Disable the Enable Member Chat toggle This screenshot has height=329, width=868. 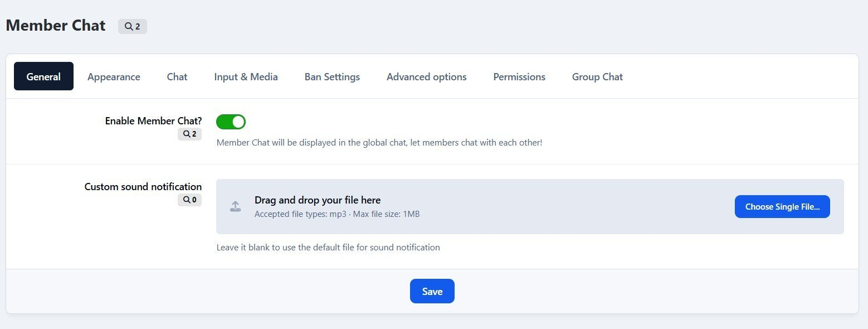coord(231,122)
